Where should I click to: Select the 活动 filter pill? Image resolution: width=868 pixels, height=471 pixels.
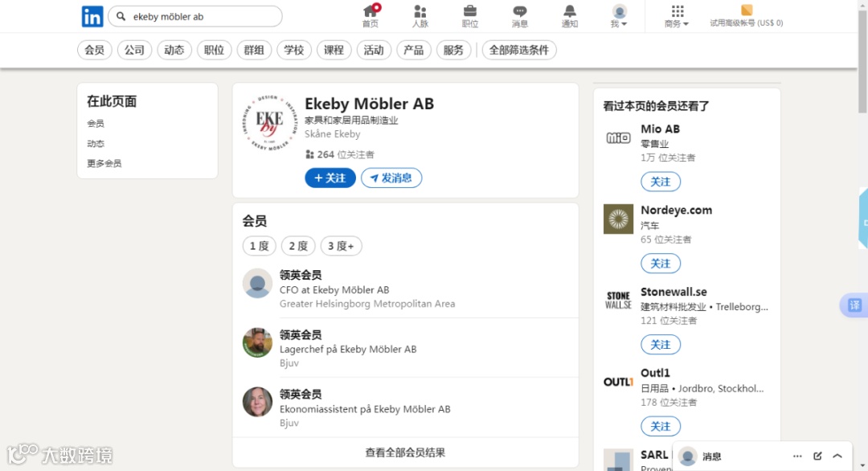coord(373,50)
